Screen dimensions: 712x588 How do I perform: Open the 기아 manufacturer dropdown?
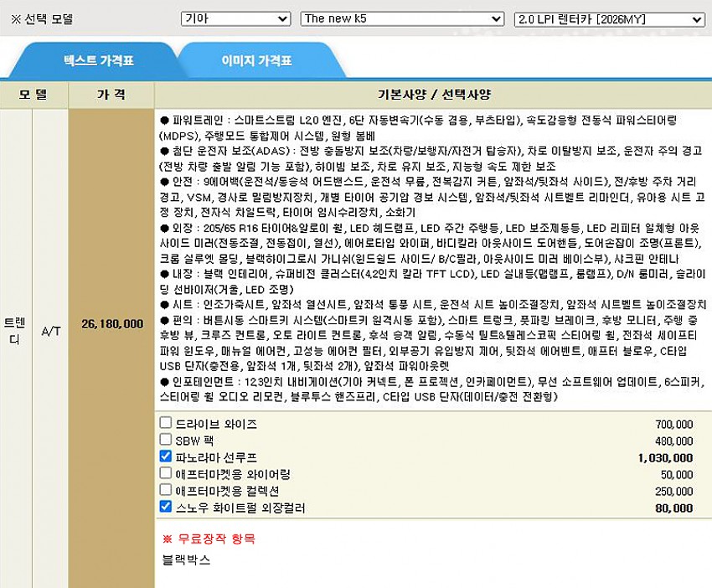[235, 18]
